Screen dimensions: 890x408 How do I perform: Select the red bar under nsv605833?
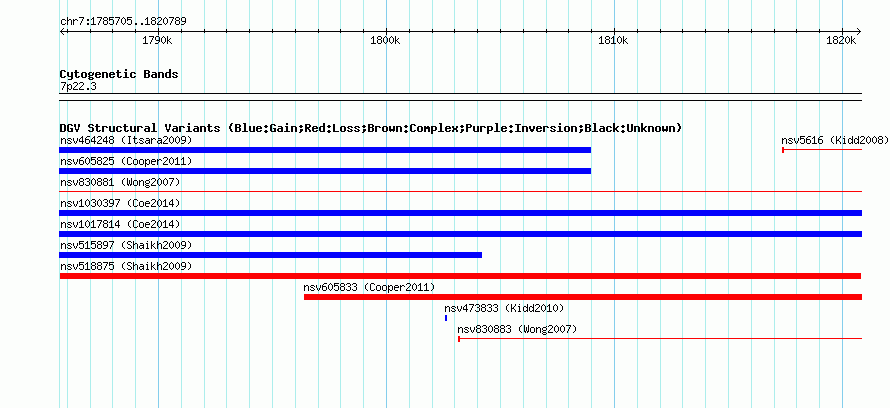point(583,297)
